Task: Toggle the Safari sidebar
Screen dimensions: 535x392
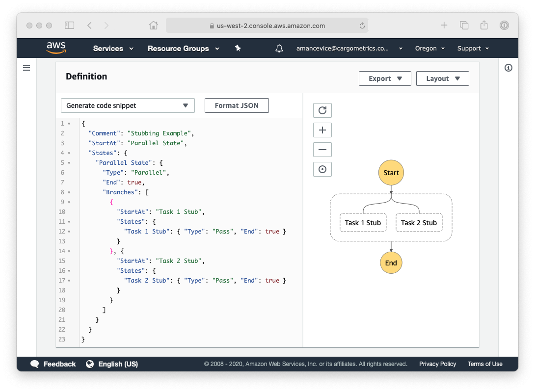Action: (x=69, y=25)
